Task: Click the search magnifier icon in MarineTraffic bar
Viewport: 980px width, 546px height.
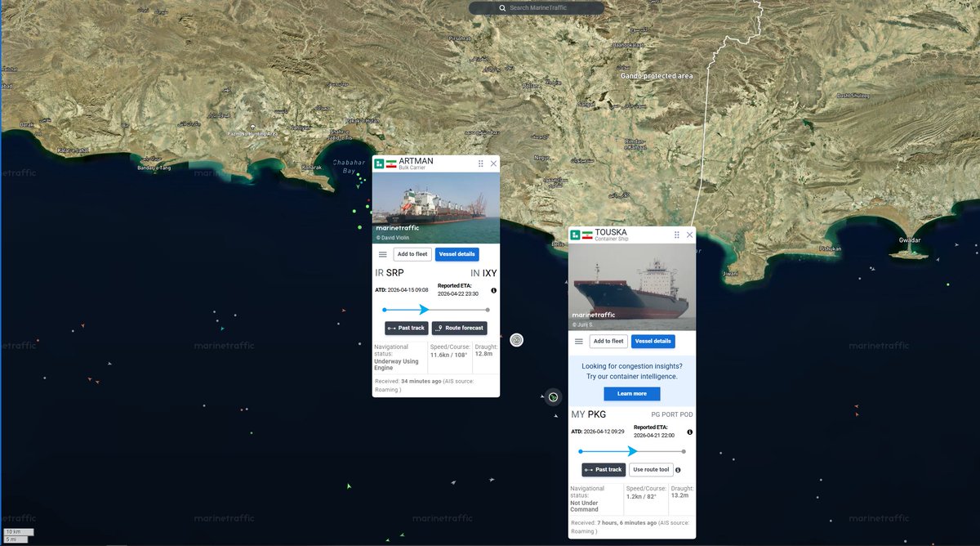Action: click(x=502, y=8)
